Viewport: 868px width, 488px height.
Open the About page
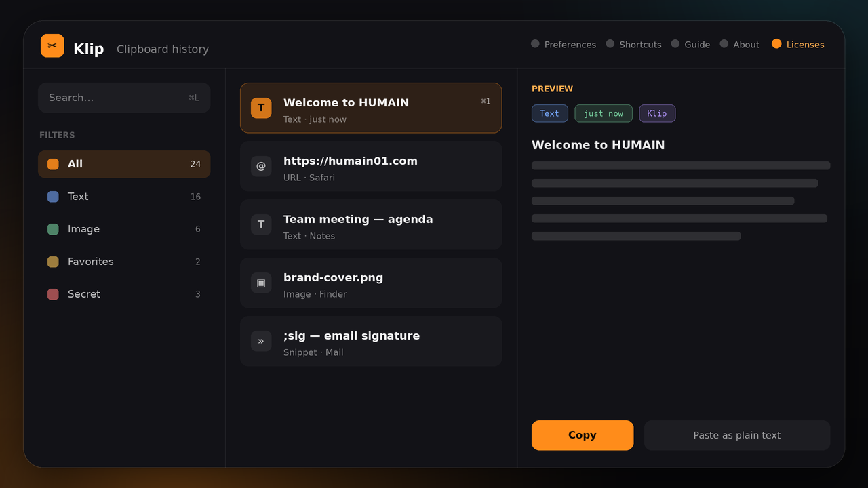pyautogui.click(x=739, y=44)
